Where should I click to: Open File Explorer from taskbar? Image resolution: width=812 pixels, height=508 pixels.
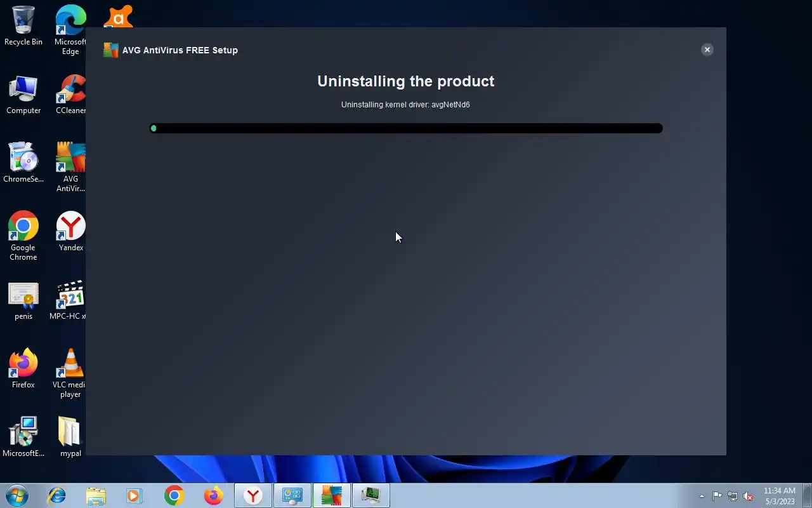(x=96, y=495)
